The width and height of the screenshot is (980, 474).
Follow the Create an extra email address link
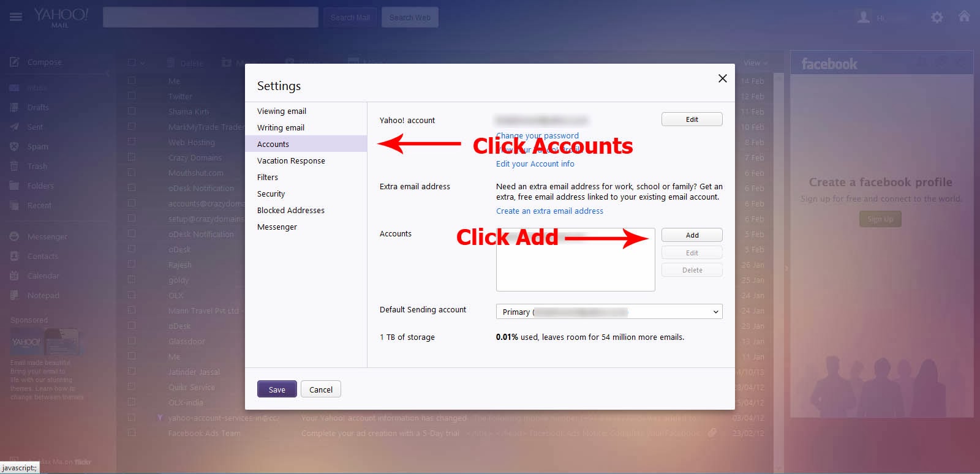pyautogui.click(x=549, y=211)
